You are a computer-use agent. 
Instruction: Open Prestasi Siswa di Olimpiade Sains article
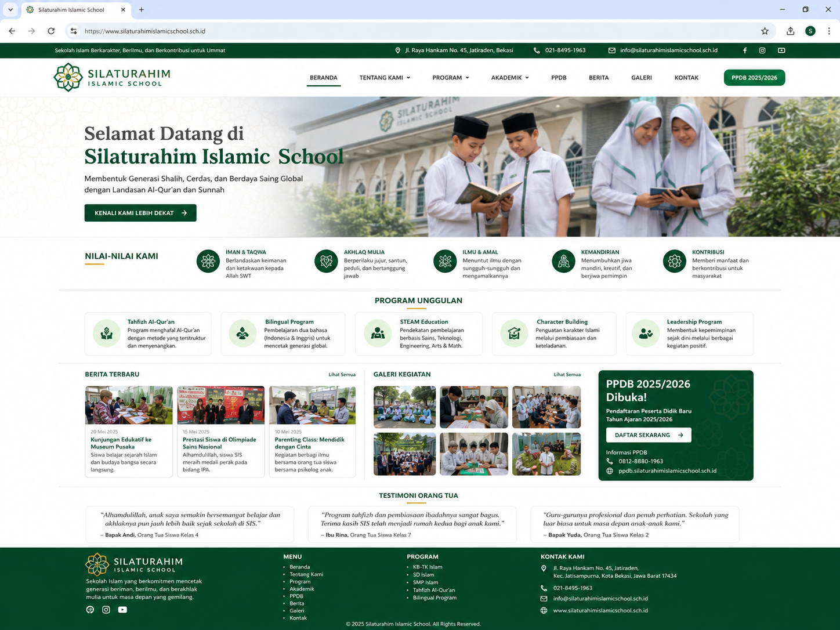coord(219,443)
